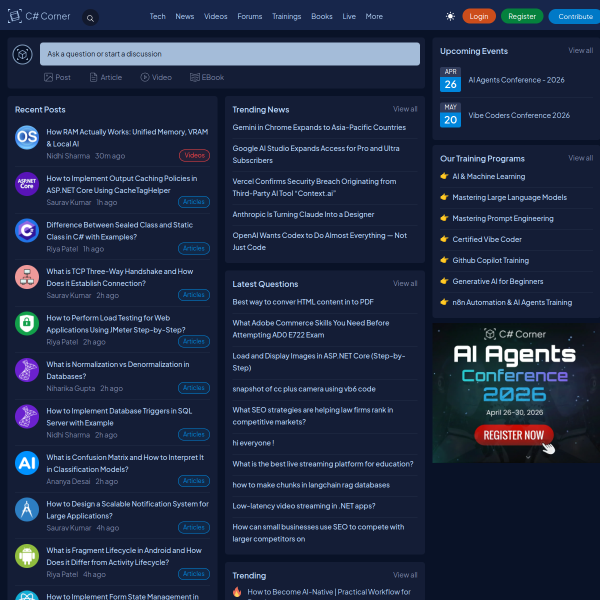This screenshot has height=600, width=600.
Task: View all Trending News link
Action: coord(405,109)
